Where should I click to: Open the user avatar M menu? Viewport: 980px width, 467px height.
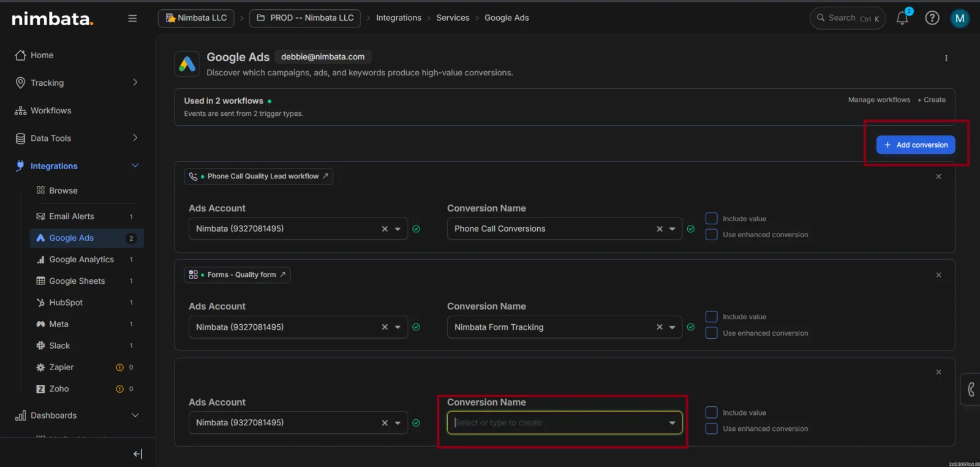point(960,18)
